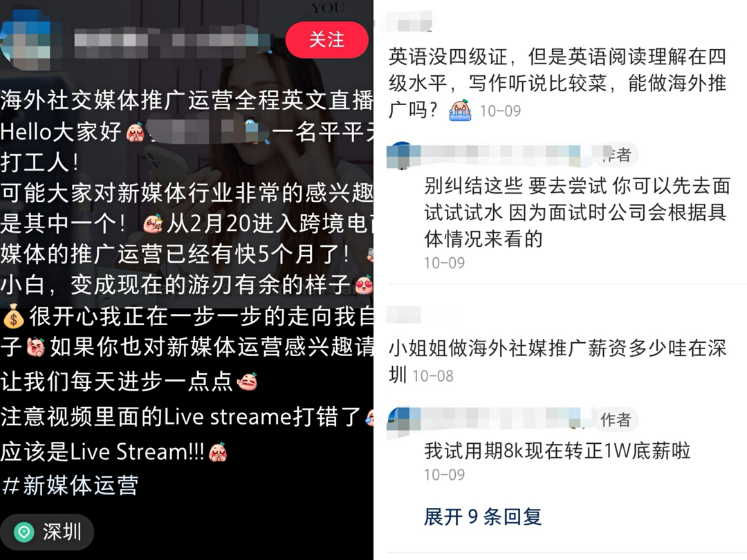Tap the green location pin icon

point(24,532)
